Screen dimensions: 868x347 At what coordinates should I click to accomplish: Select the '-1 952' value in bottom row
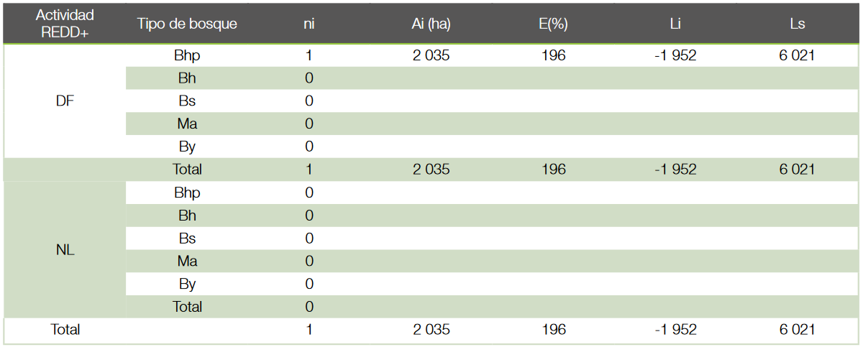675,330
